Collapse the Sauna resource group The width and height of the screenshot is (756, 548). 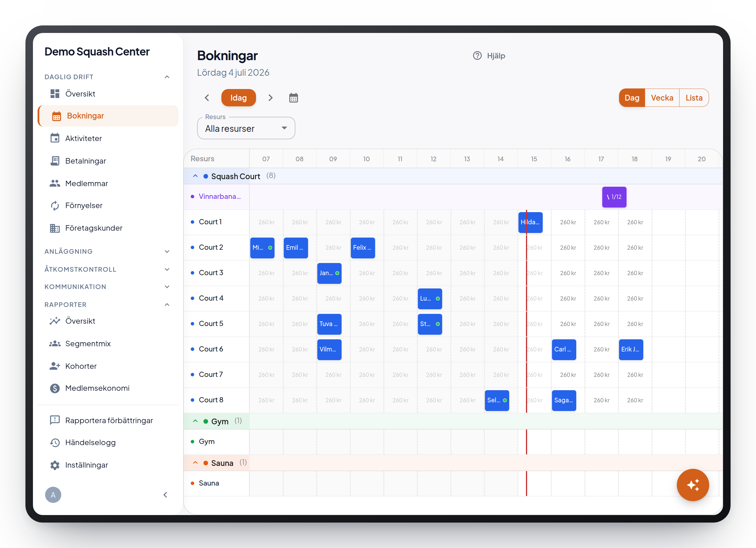[195, 463]
